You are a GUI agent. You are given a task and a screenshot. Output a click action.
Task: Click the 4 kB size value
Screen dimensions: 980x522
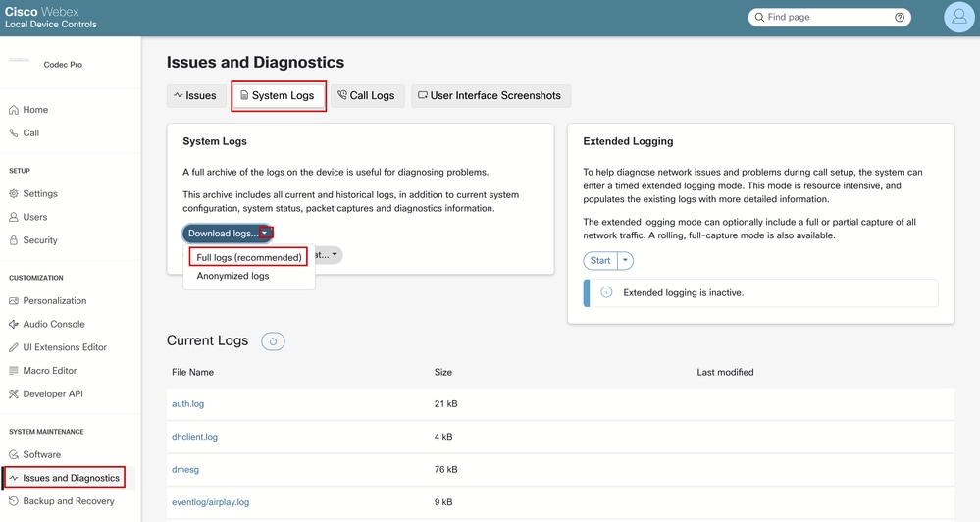pyautogui.click(x=443, y=437)
